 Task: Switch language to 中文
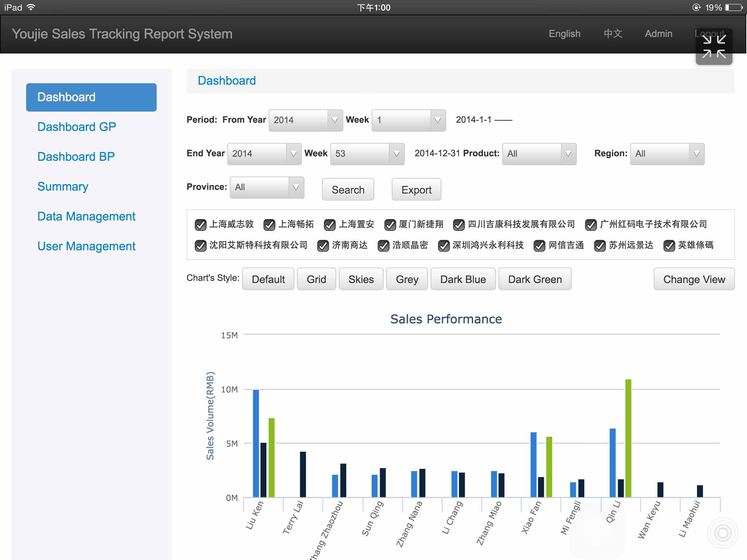(613, 34)
